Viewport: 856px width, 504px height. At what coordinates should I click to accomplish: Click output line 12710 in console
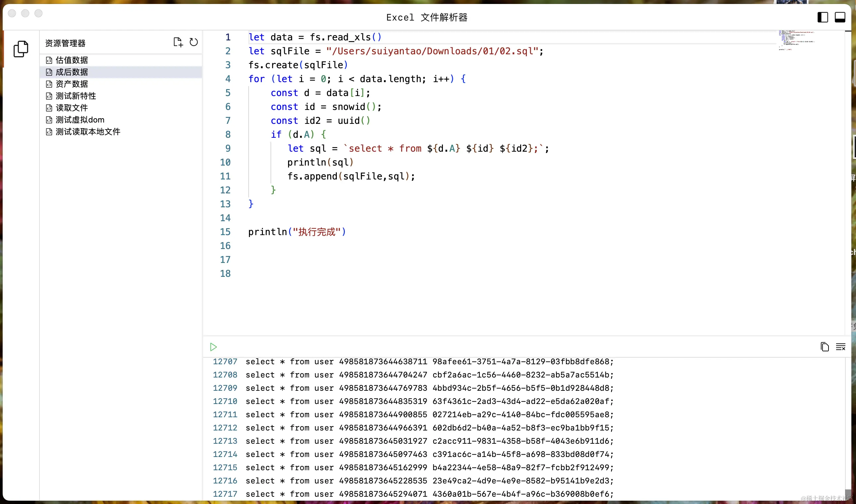(x=429, y=401)
